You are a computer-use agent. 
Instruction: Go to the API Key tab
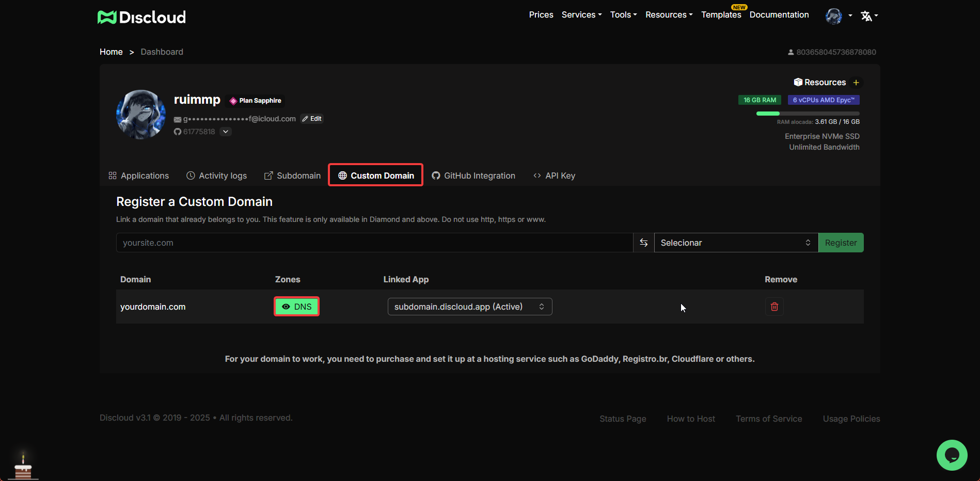click(x=554, y=175)
